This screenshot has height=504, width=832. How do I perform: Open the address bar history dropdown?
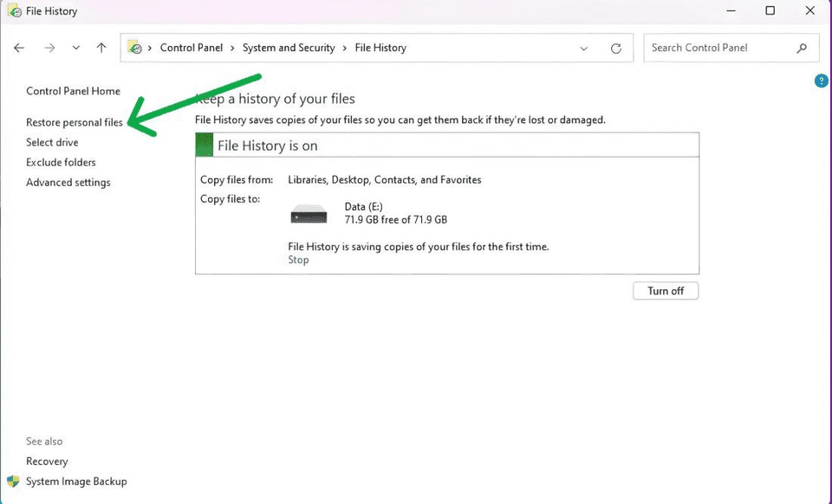tap(583, 48)
